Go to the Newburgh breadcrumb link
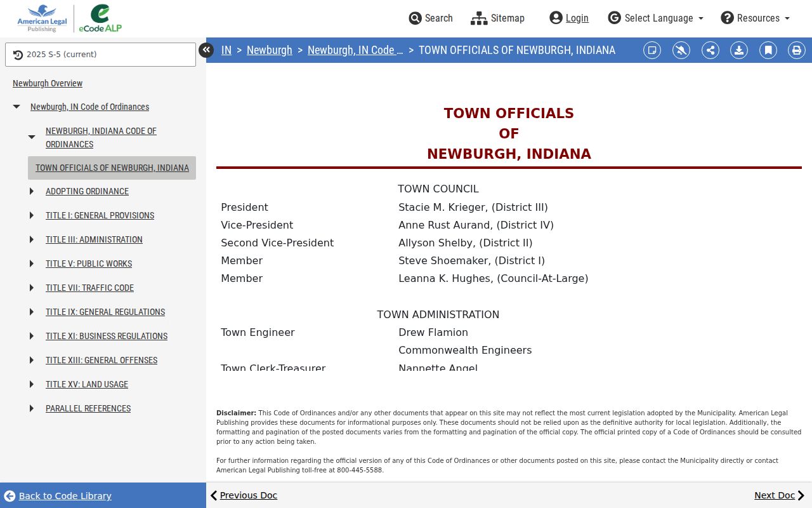This screenshot has width=812, height=508. pos(270,50)
